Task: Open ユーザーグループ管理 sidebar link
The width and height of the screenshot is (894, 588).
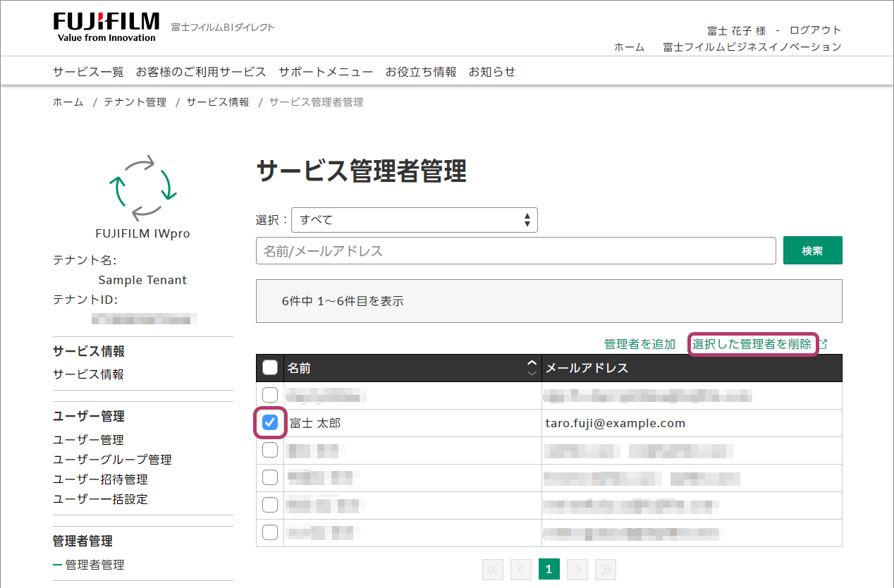Action: pyautogui.click(x=112, y=460)
